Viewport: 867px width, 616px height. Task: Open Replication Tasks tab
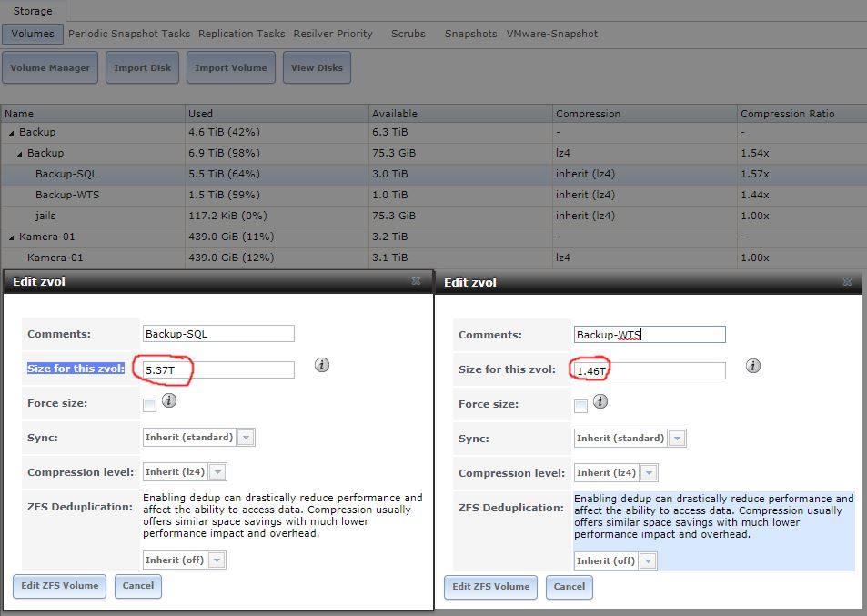pos(242,34)
